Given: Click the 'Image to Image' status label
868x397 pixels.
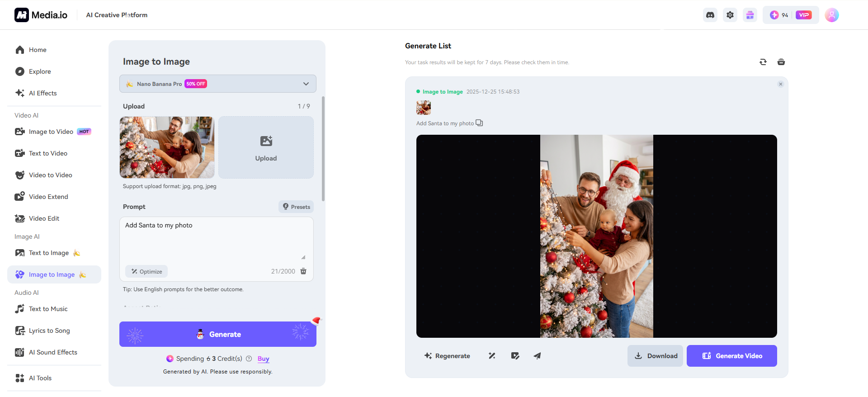Looking at the screenshot, I should pos(443,92).
